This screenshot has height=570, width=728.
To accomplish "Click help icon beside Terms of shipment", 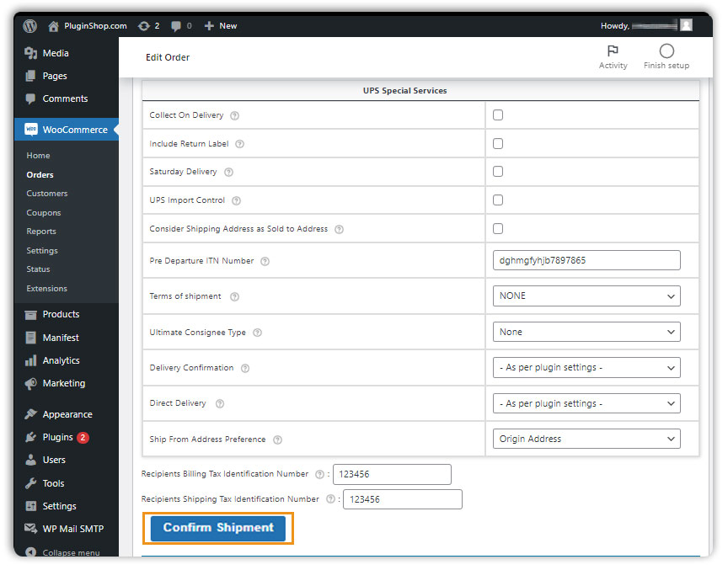I will 235,297.
